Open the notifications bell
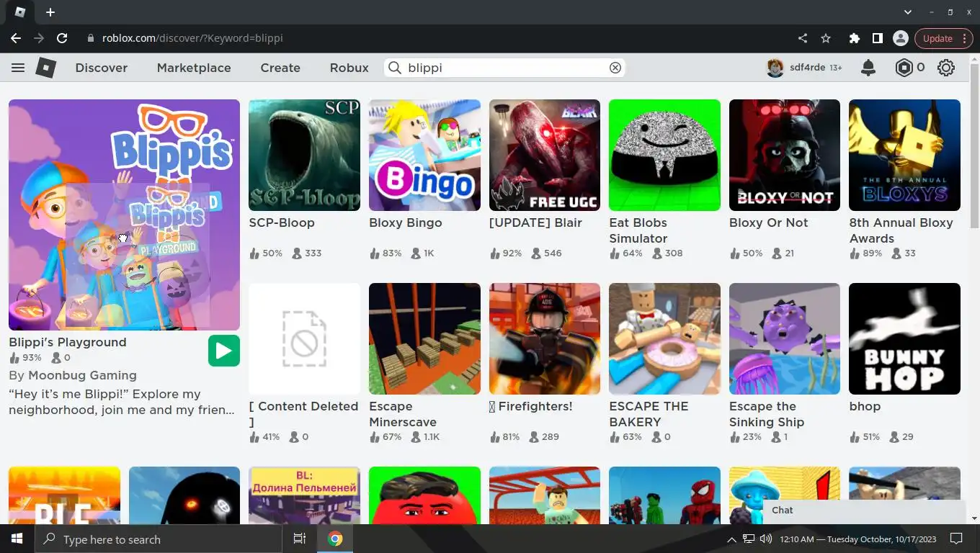This screenshot has width=980, height=553. click(x=868, y=68)
